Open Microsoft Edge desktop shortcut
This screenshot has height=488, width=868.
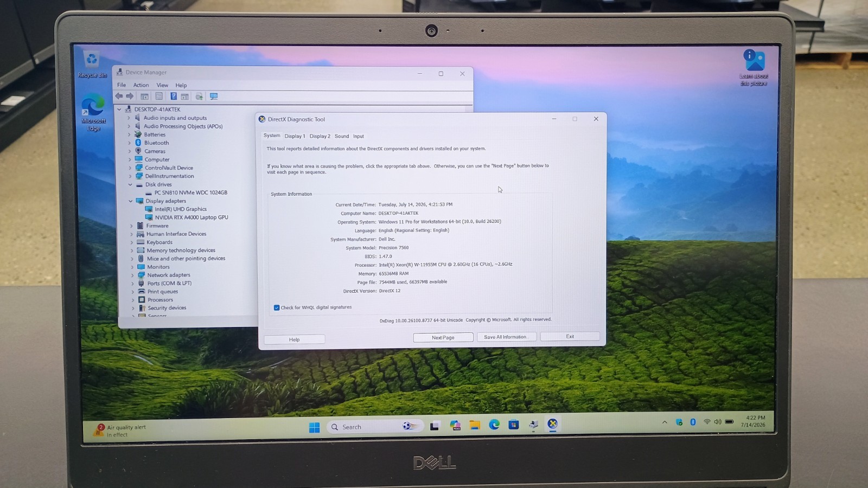click(x=93, y=113)
